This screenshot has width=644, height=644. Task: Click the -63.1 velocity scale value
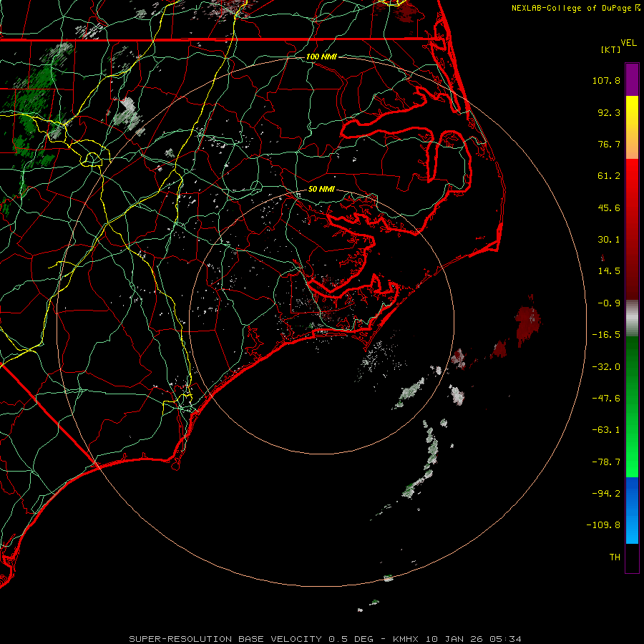[x=606, y=430]
